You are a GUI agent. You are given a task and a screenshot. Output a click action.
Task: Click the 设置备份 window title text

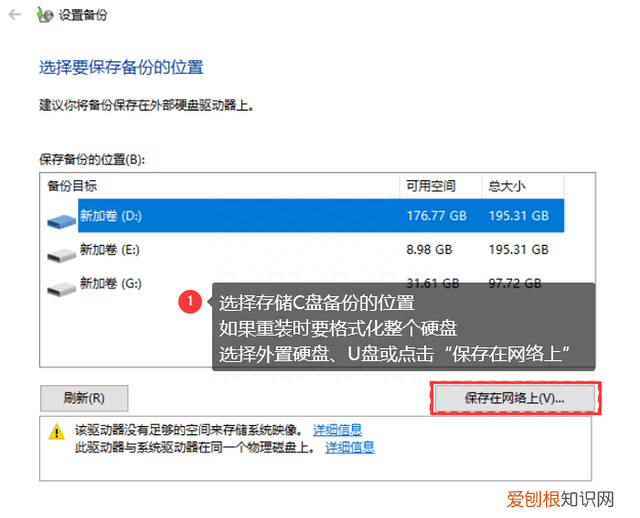(83, 15)
